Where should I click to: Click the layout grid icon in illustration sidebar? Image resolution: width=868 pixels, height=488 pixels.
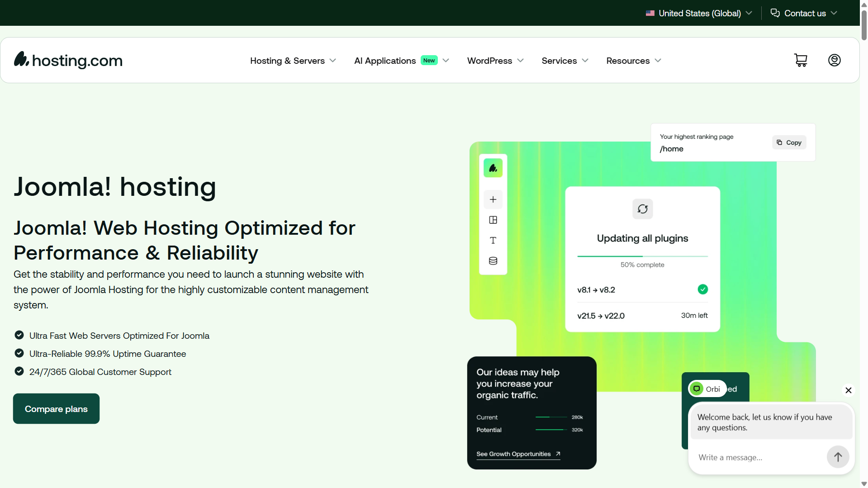tap(493, 220)
